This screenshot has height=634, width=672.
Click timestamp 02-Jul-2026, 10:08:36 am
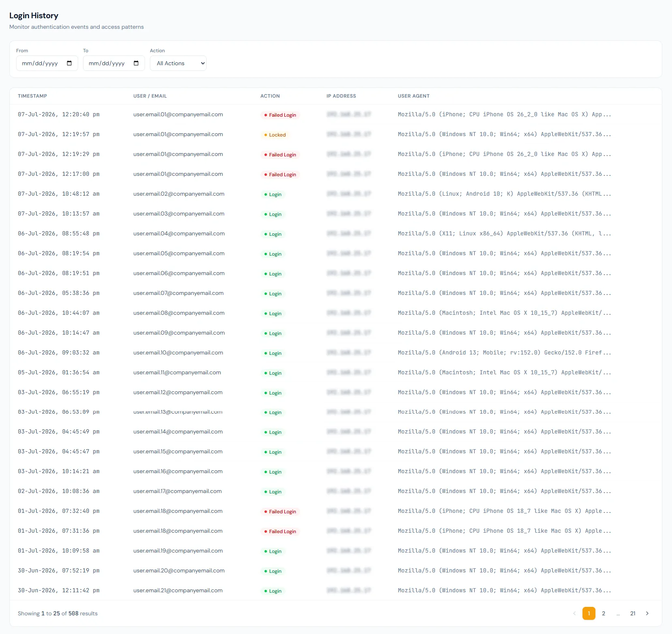pos(59,491)
